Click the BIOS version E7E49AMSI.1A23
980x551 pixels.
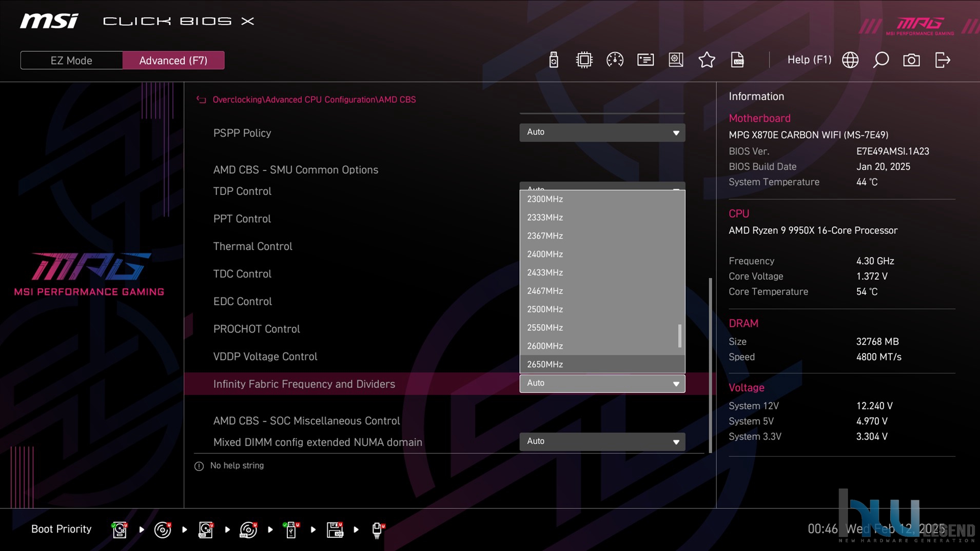(x=893, y=151)
